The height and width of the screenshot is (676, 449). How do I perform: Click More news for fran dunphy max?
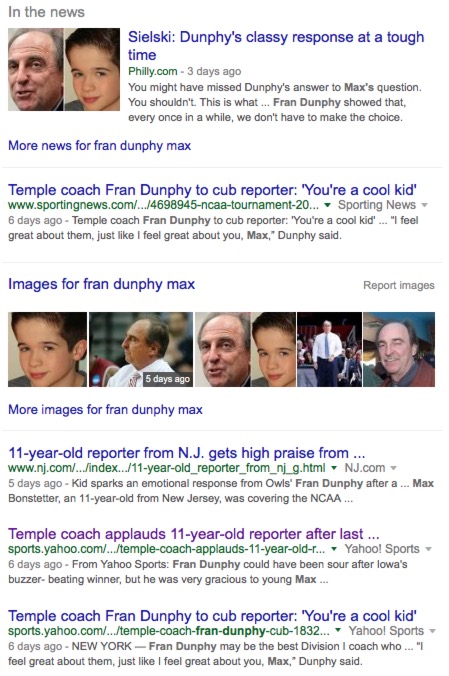click(x=100, y=146)
